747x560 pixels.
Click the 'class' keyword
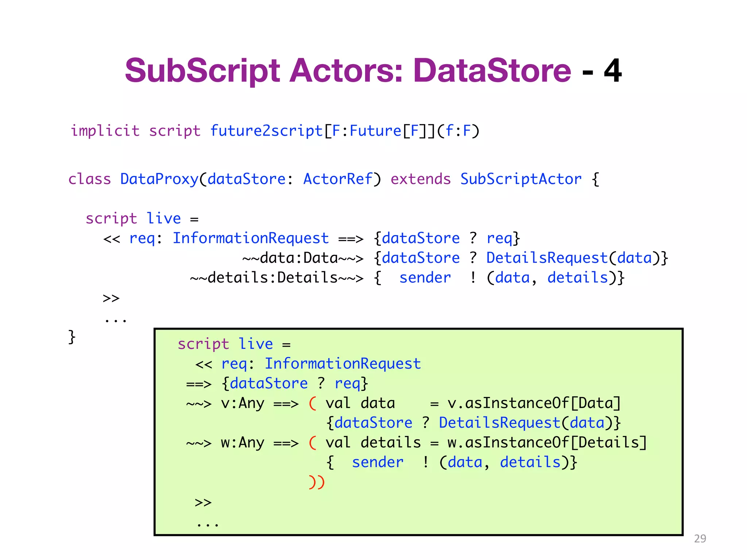click(90, 179)
